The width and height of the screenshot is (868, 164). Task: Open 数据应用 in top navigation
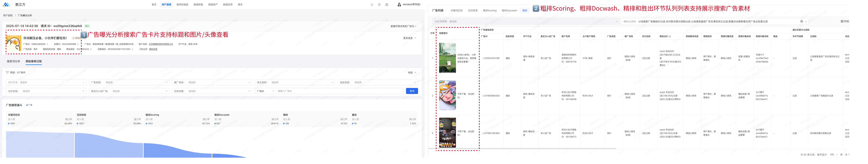click(x=228, y=5)
